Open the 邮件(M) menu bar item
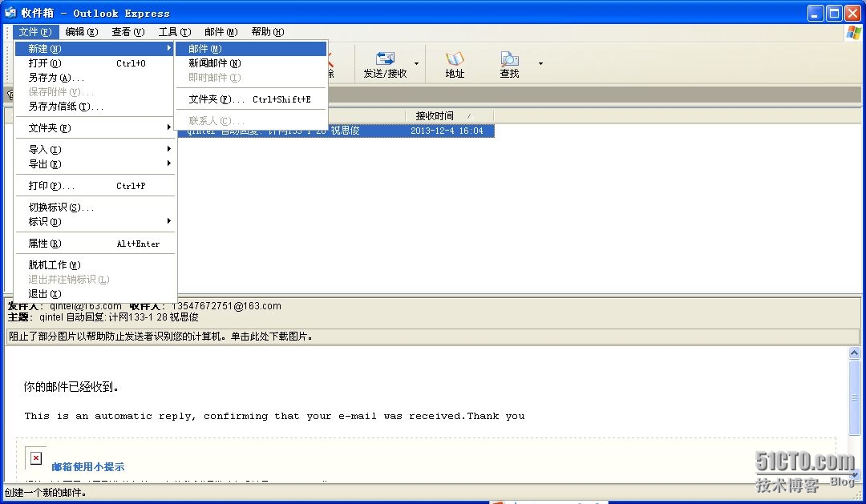The height and width of the screenshot is (504, 866). point(221,31)
